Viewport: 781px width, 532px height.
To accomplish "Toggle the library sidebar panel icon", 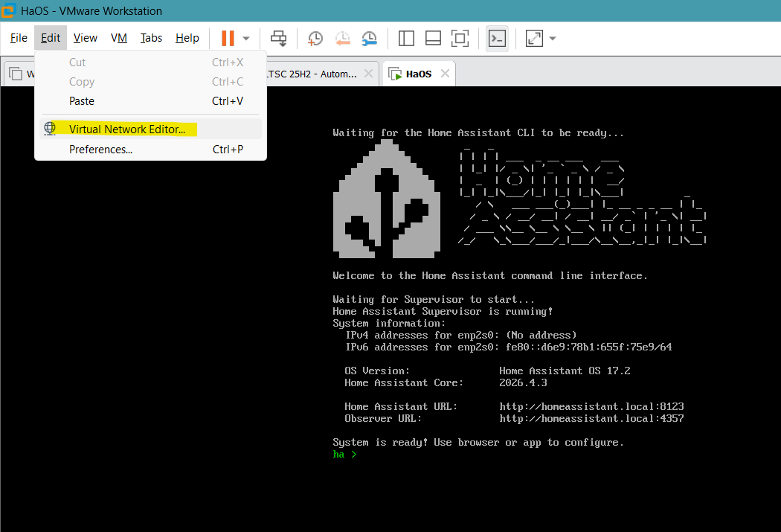I will click(x=406, y=39).
